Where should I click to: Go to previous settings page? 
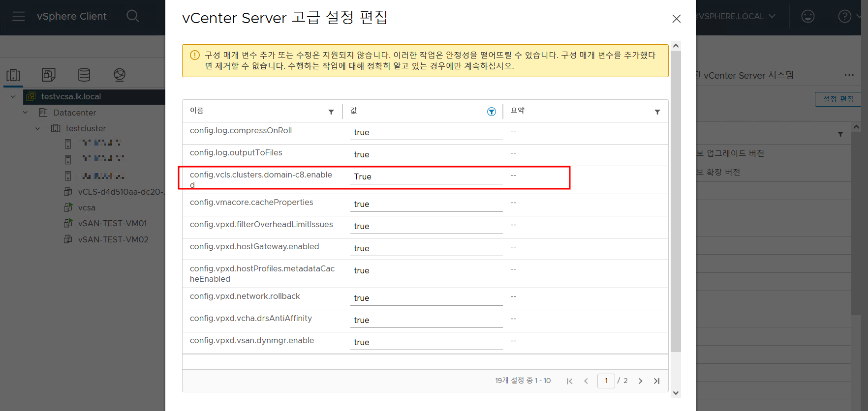[x=586, y=381]
